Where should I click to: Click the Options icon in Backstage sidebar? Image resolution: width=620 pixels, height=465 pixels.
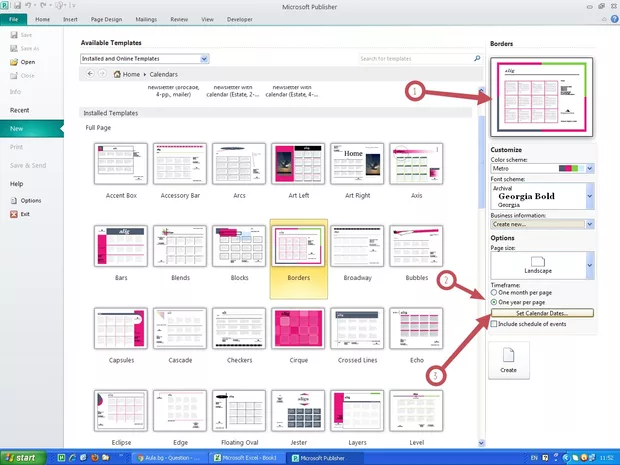tap(14, 200)
